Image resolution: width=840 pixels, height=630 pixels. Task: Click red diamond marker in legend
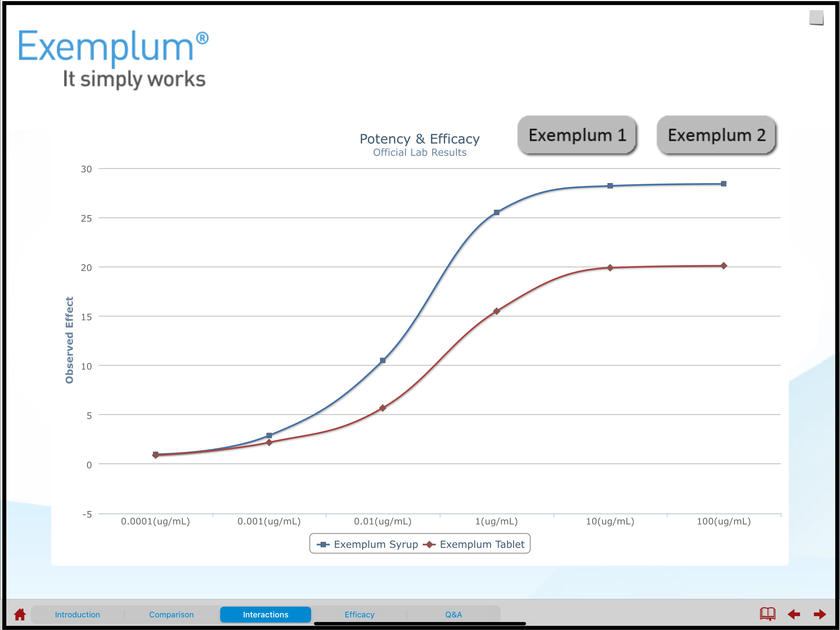[x=429, y=544]
